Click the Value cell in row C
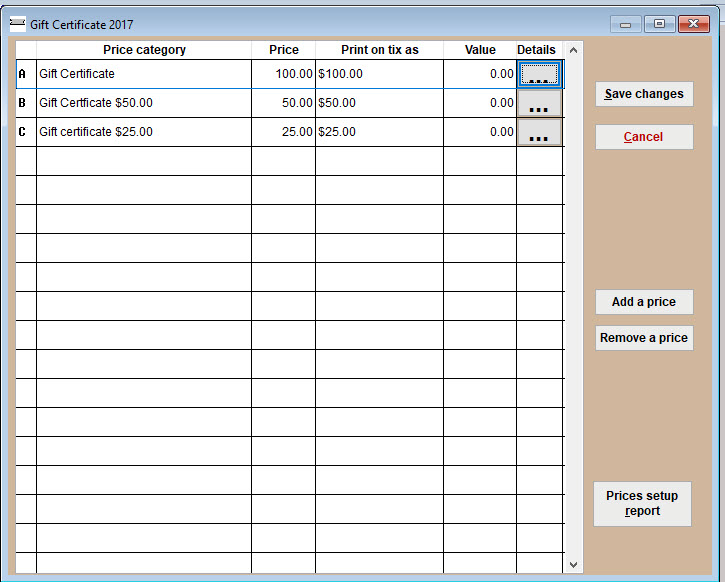Image resolution: width=725 pixels, height=582 pixels. click(480, 132)
